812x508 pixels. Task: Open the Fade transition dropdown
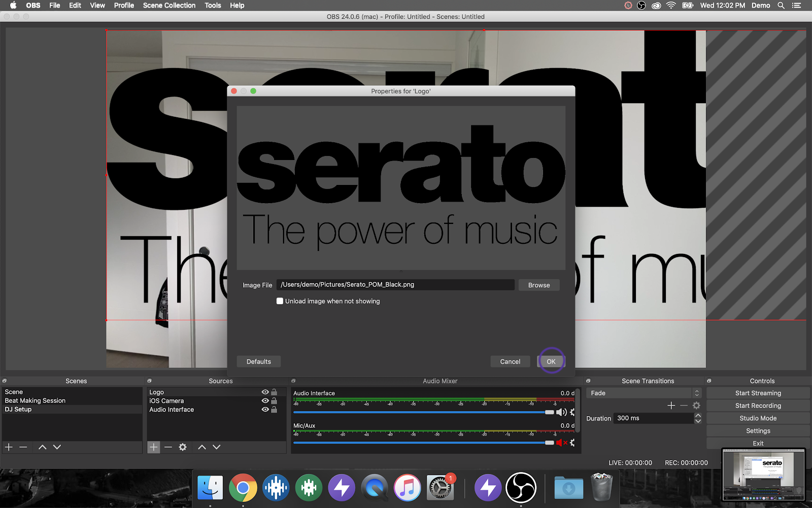click(644, 393)
